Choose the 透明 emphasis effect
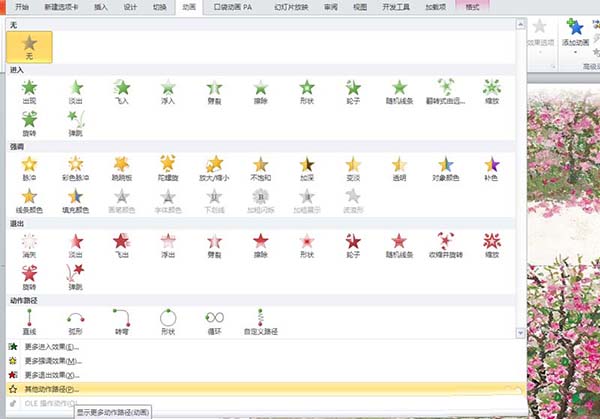600x419 pixels. (x=399, y=168)
